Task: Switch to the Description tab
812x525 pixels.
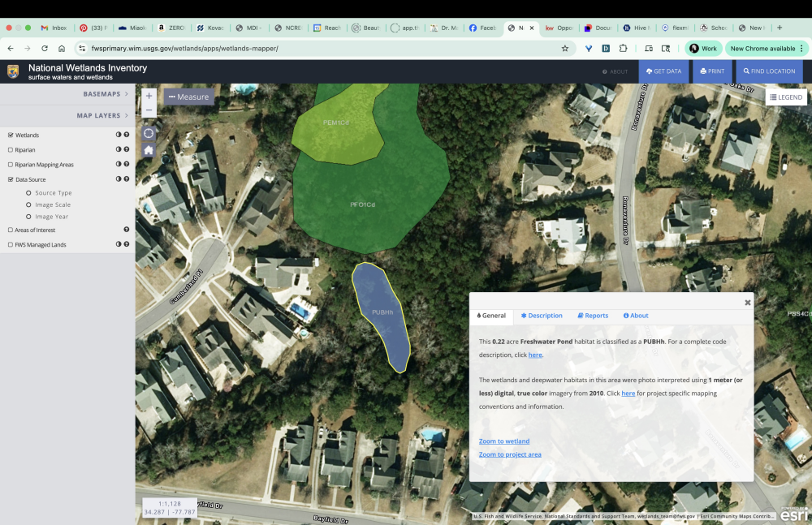Action: tap(542, 316)
